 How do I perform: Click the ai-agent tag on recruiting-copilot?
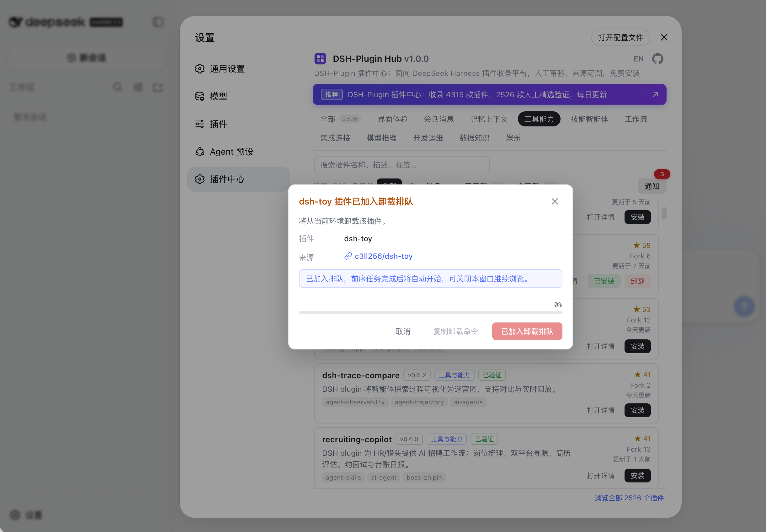(x=384, y=477)
